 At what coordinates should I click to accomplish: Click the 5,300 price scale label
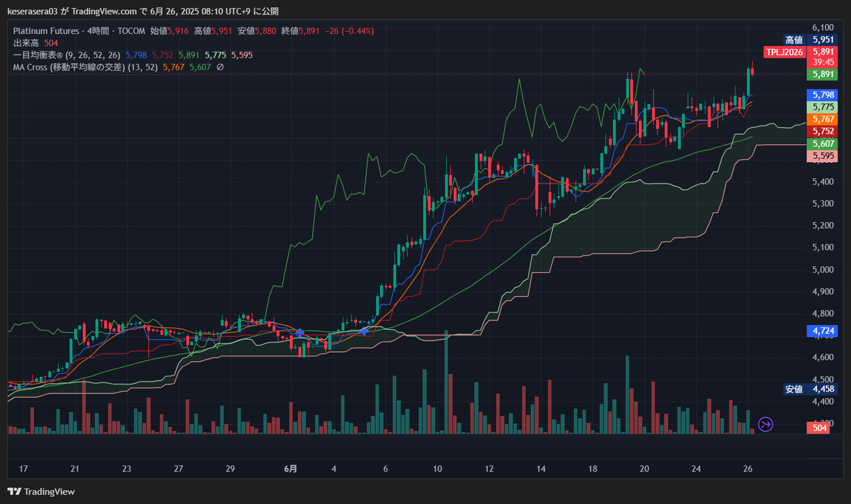click(x=823, y=203)
